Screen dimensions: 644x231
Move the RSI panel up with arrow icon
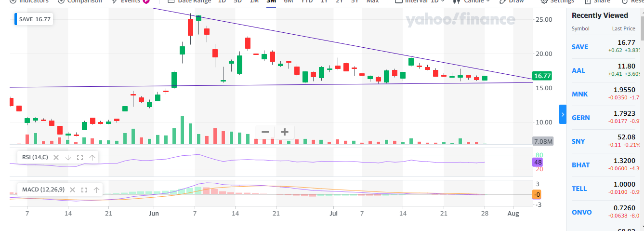pos(92,157)
